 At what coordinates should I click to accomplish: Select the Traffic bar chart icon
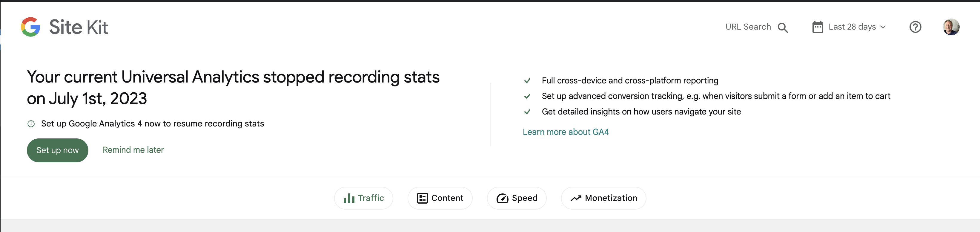tap(349, 198)
